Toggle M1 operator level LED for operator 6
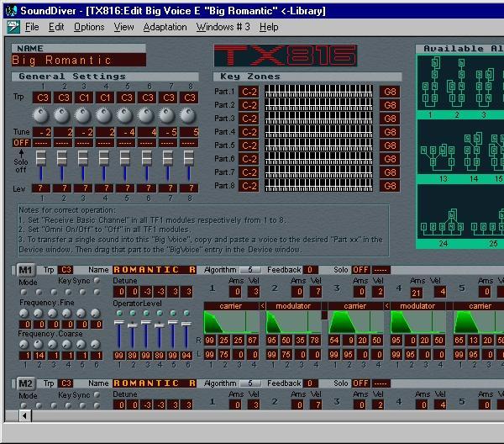This screenshot has height=444, width=504. [x=186, y=313]
